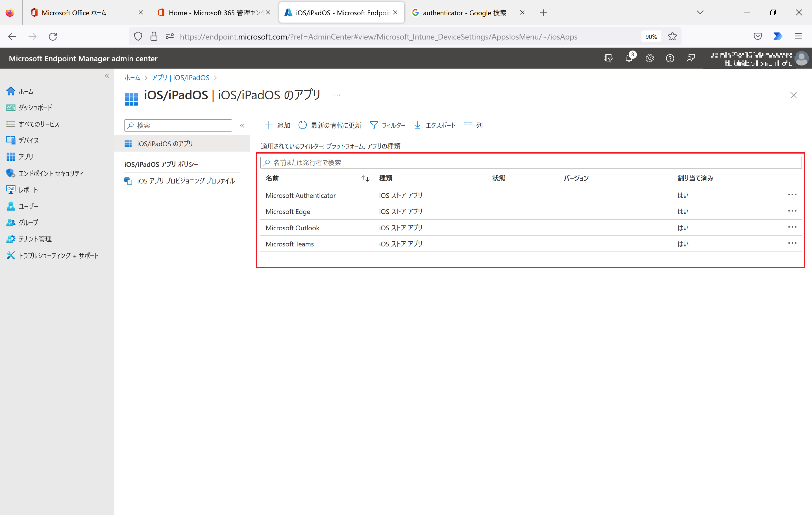Open the help question mark icon
This screenshot has width=812, height=516.
tap(670, 58)
